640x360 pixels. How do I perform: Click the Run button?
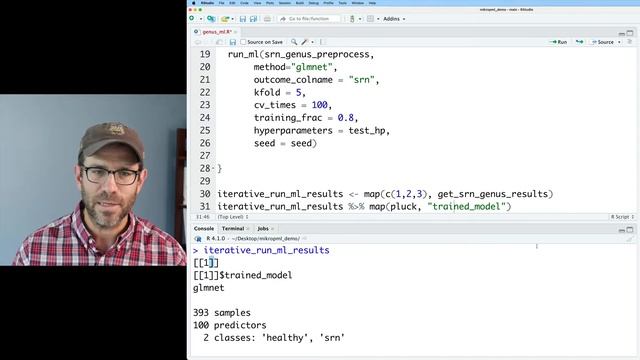coord(558,42)
